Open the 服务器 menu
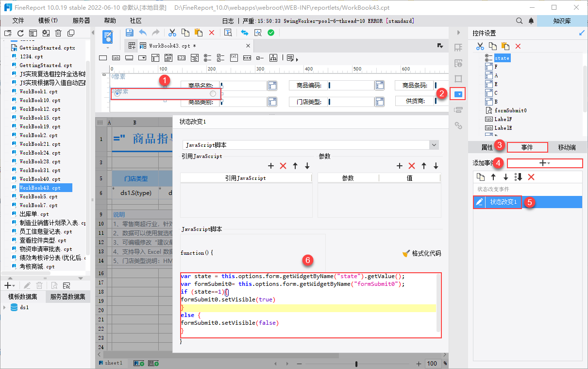The image size is (588, 369). coord(81,21)
